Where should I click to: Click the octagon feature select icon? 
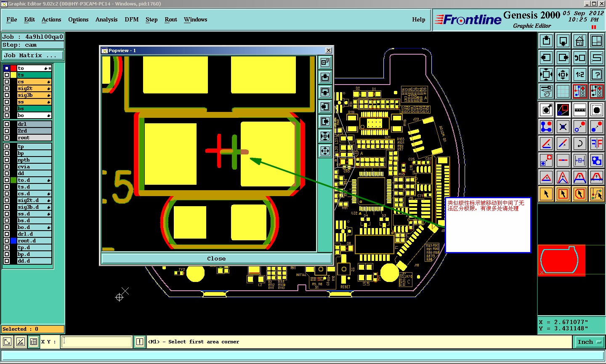tap(597, 110)
